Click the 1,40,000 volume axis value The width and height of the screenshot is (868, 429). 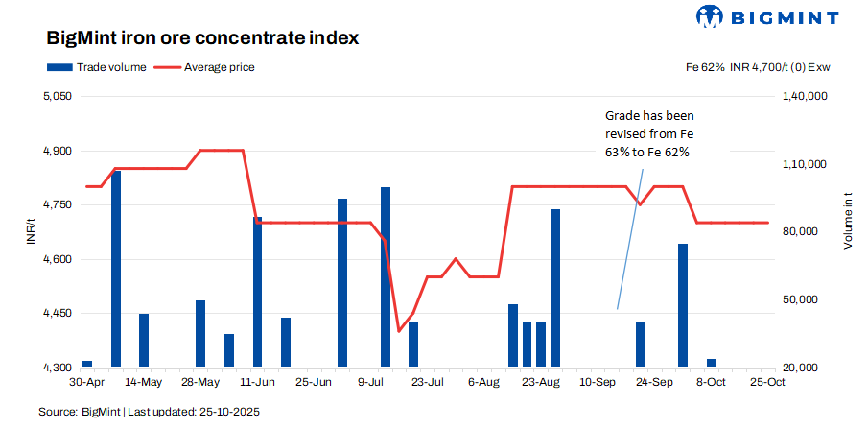click(x=804, y=97)
